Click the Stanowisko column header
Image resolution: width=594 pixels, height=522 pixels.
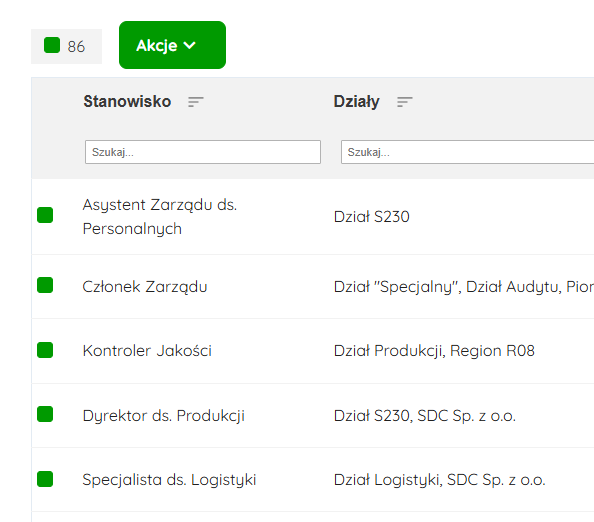point(127,102)
